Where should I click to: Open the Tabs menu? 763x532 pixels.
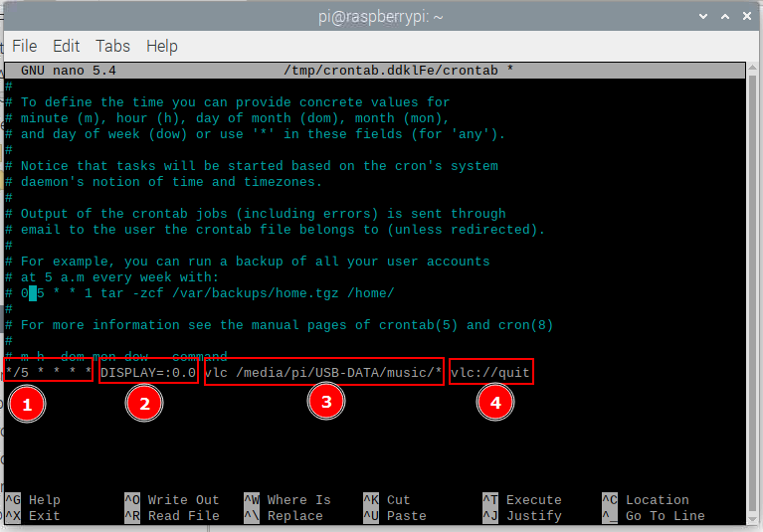click(x=112, y=46)
